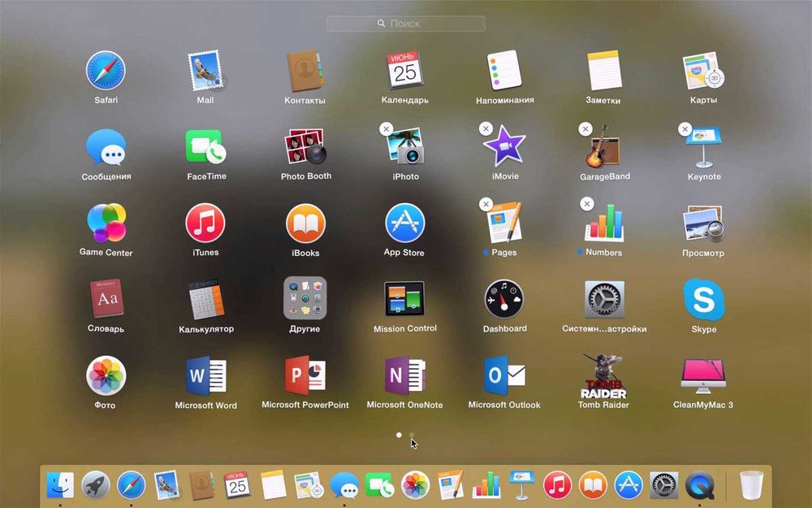Open Photos from the Dock
Viewport: 812px width, 508px height.
pos(415,486)
